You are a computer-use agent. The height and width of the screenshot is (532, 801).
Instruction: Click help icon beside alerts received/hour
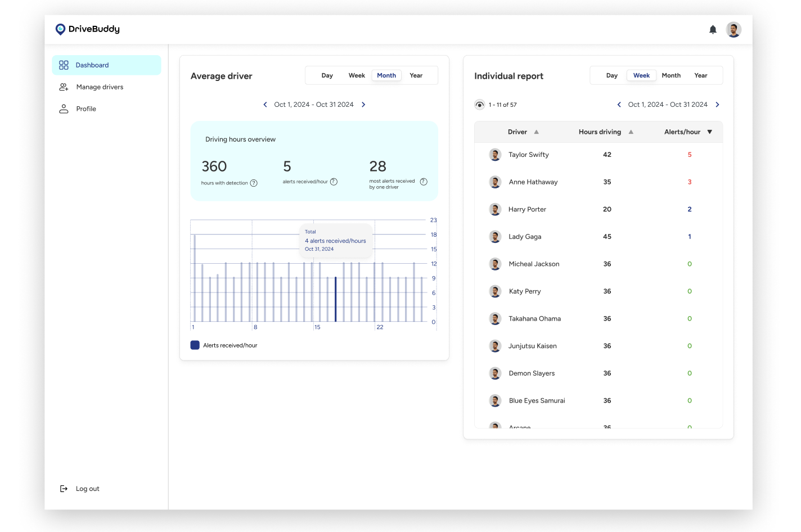click(x=334, y=182)
